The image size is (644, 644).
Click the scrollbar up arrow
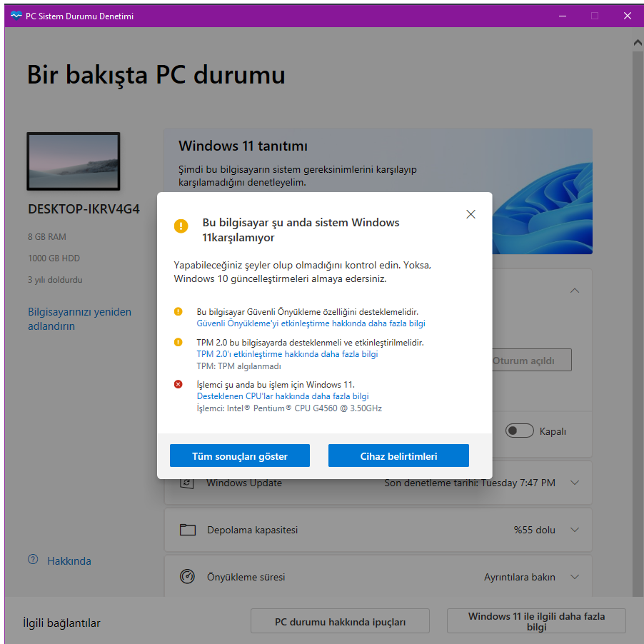[x=638, y=42]
